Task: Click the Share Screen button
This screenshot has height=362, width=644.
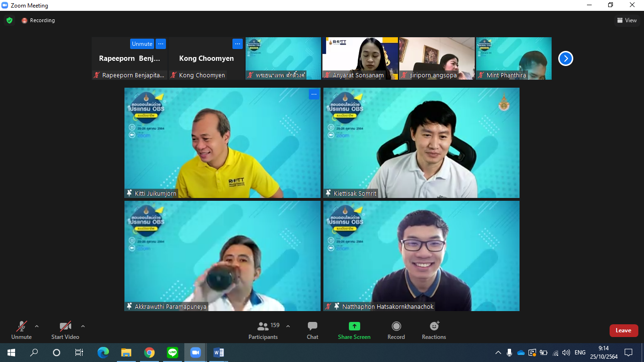Action: [x=354, y=330]
